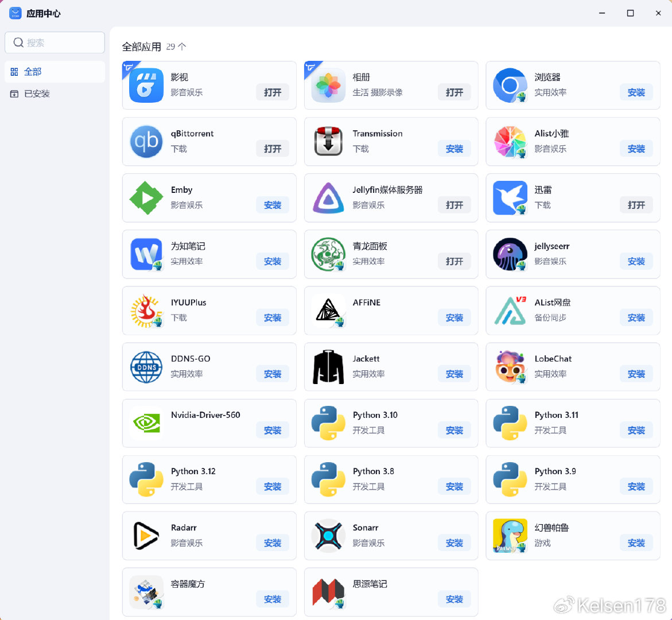Click the Python 3.11 app title
Screen dimensions: 672x620
click(556, 415)
